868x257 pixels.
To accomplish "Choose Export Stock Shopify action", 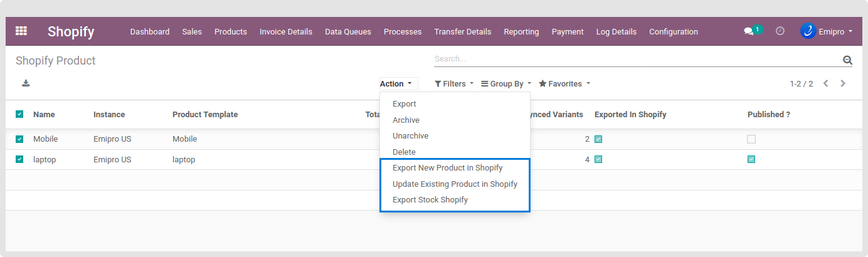I will (x=430, y=200).
